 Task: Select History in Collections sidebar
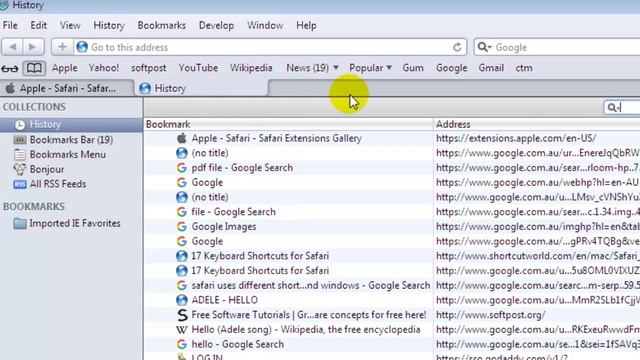pos(71,124)
